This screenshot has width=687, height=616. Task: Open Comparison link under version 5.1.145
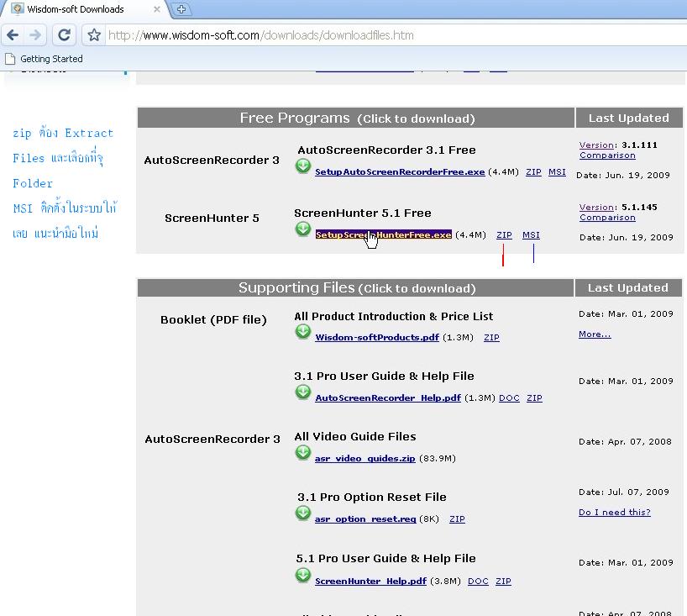point(607,218)
